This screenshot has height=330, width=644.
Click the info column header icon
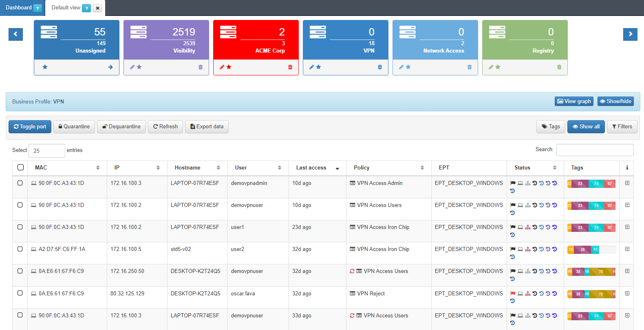[x=627, y=167]
